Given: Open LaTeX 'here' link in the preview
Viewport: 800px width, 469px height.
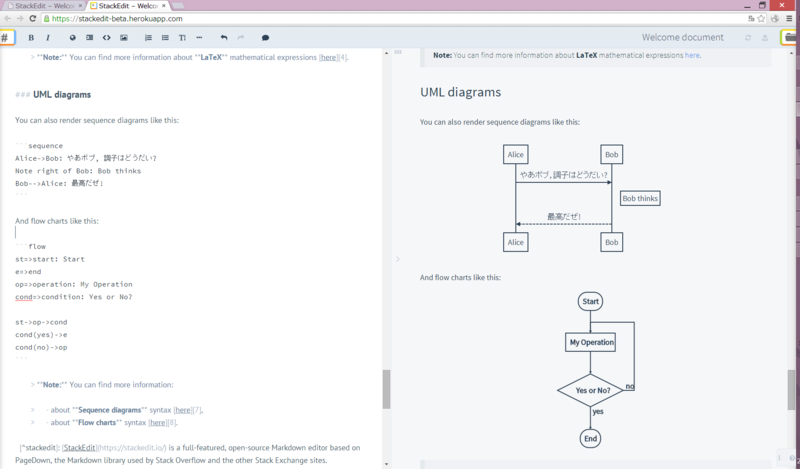Looking at the screenshot, I should [692, 55].
